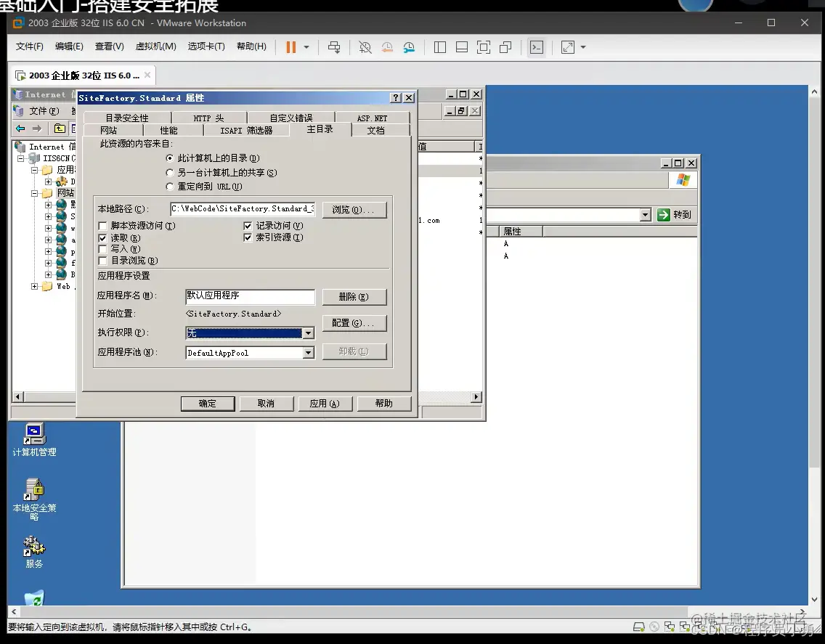This screenshot has height=644, width=825.
Task: Switch to the ISAPI 筛选器 tab
Action: click(246, 130)
